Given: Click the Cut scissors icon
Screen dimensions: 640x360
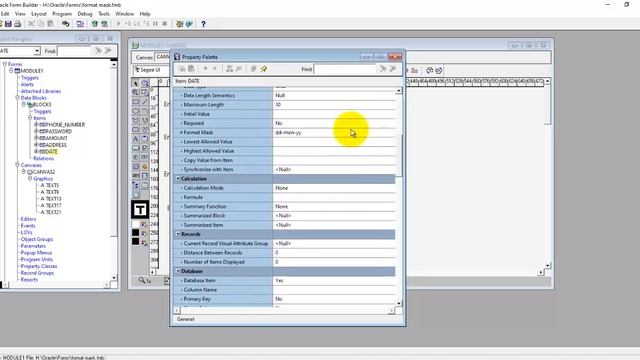Looking at the screenshot, I should pyautogui.click(x=31, y=24).
